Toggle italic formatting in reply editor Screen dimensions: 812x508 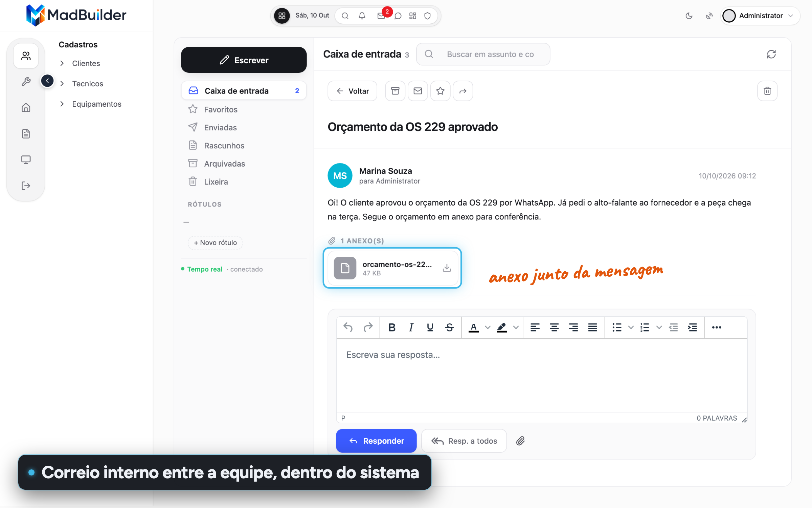tap(411, 327)
